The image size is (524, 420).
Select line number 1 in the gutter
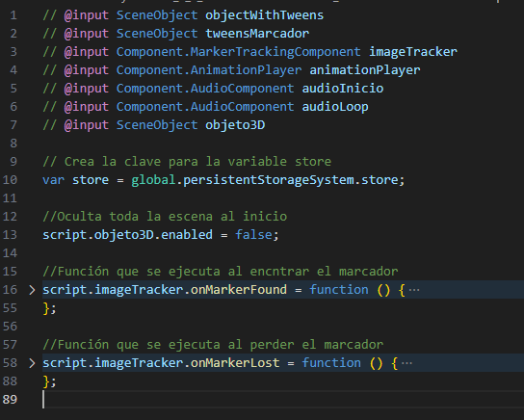(13, 15)
